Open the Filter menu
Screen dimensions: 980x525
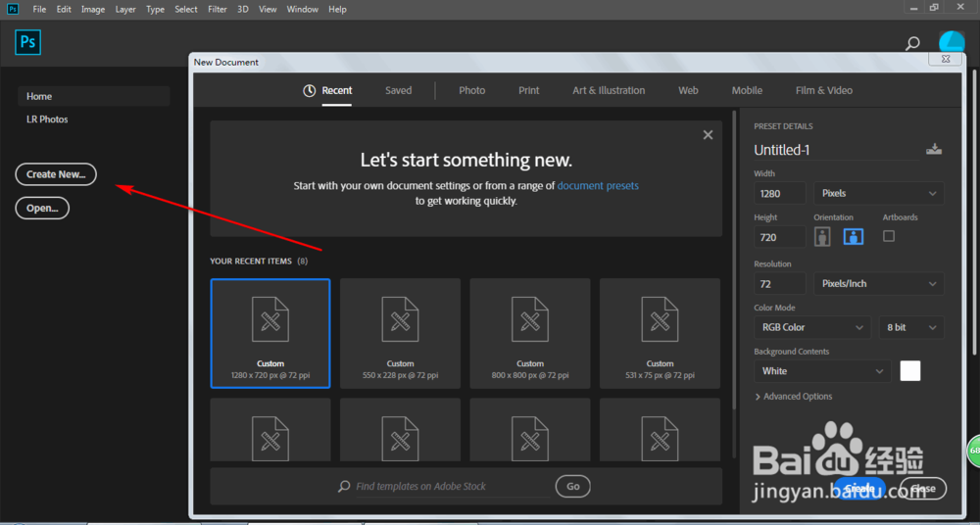coord(218,10)
